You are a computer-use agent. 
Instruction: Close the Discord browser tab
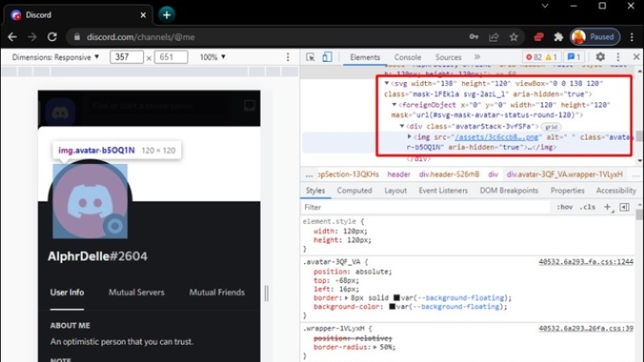coord(143,14)
